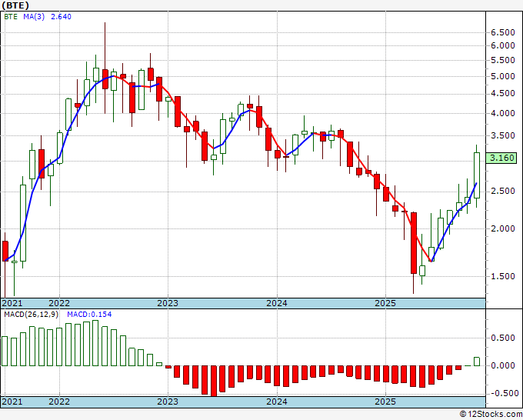Click the 2.500 price axis label
The height and width of the screenshot is (420, 523).
[x=503, y=191]
